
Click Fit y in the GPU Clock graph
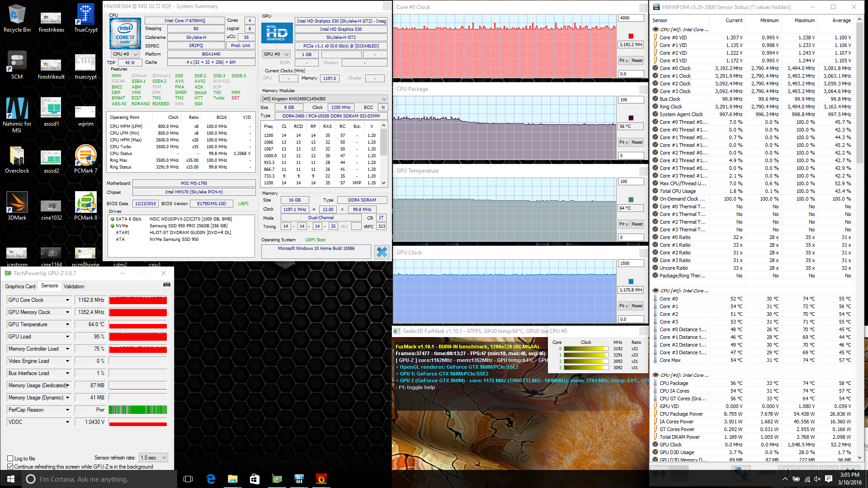pos(624,306)
